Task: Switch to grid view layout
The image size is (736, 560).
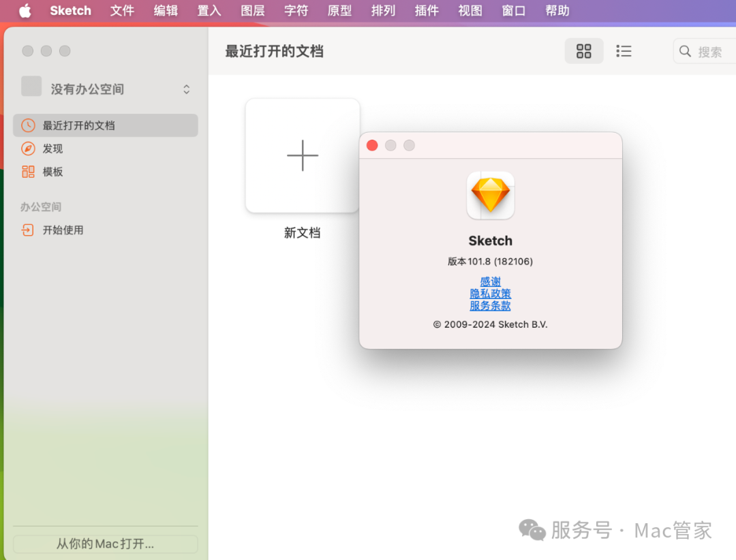Action: tap(583, 51)
